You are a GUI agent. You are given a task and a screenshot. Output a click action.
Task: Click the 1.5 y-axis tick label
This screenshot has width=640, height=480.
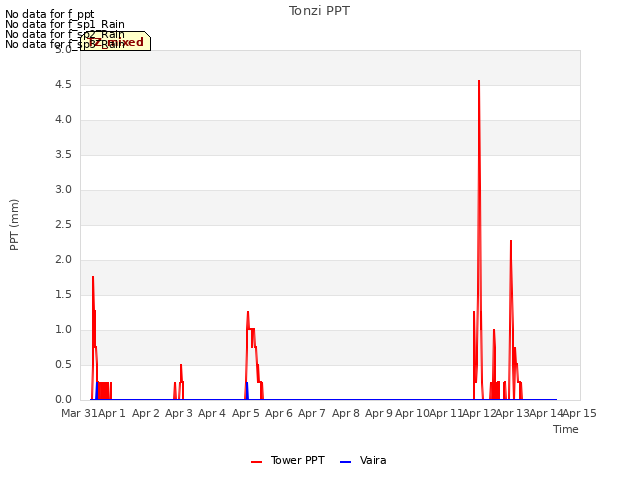click(x=63, y=295)
